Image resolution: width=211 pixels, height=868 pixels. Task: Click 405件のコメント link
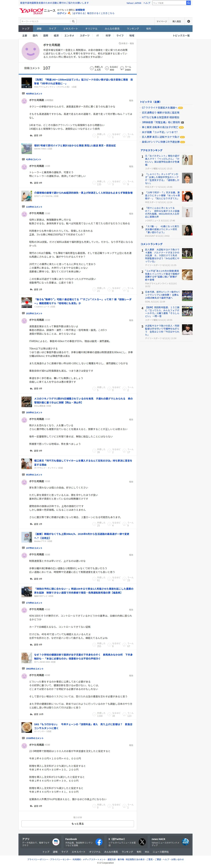(34, 94)
